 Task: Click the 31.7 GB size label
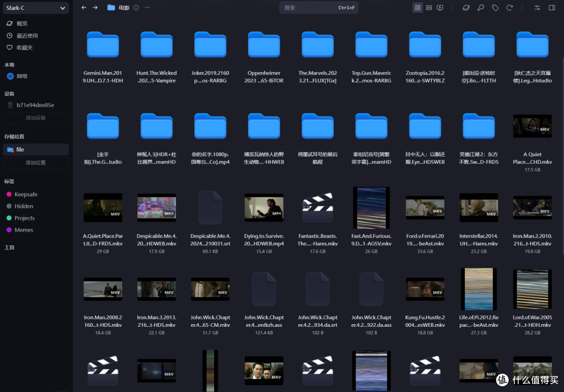[x=210, y=333]
